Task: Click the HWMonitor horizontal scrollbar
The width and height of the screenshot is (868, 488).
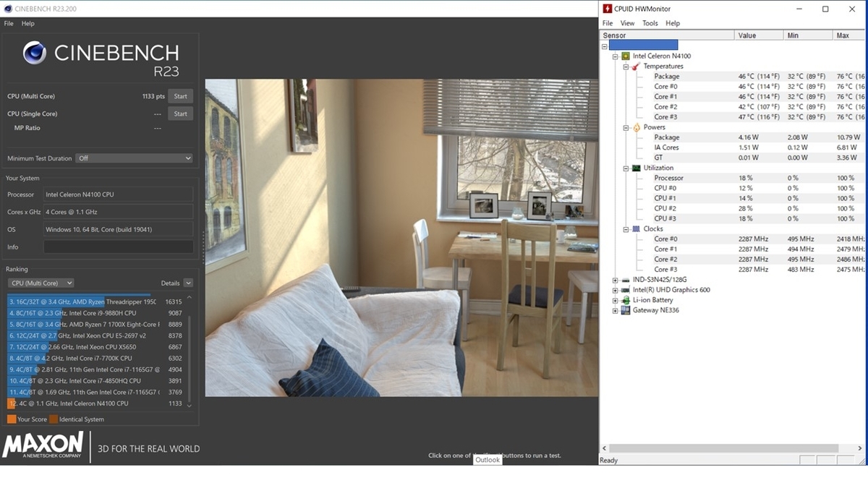Action: tap(725, 448)
